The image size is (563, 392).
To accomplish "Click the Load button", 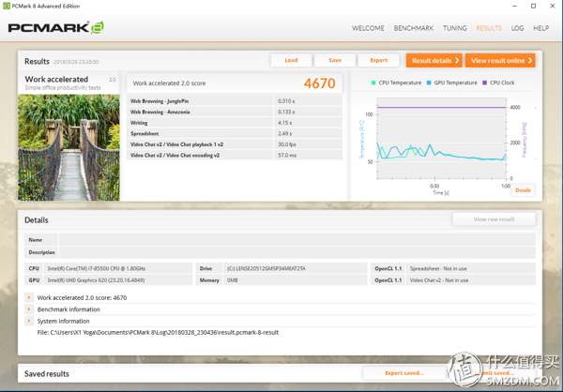I will pyautogui.click(x=291, y=60).
